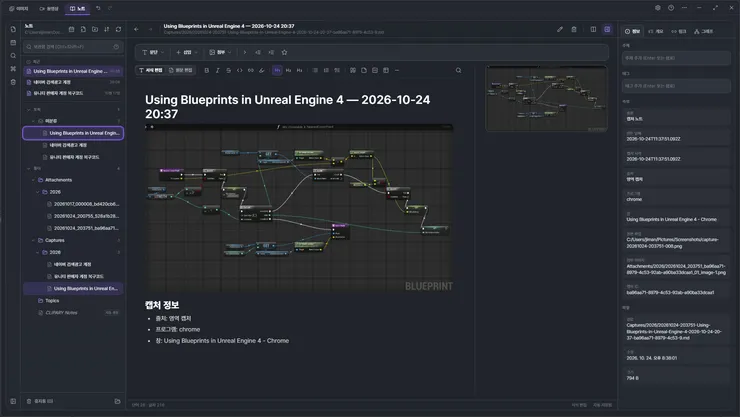Open search icon in left rail
Screen dimensions: 740x417
click(x=13, y=56)
